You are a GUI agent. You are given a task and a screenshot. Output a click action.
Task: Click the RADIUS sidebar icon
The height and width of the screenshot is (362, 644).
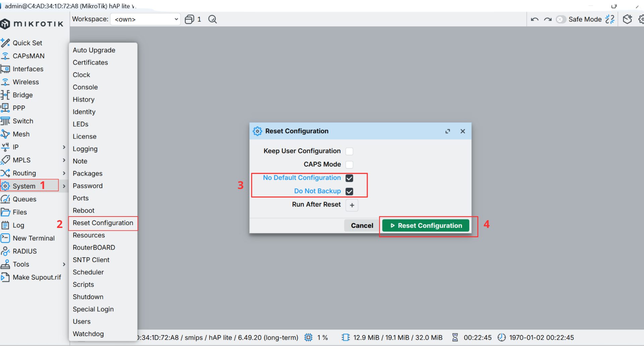5,251
